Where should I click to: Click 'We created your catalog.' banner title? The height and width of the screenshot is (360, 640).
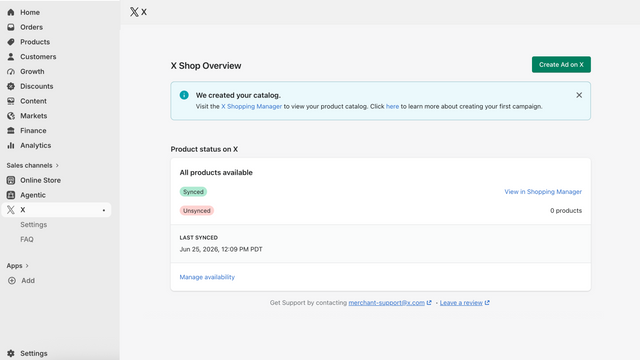238,95
